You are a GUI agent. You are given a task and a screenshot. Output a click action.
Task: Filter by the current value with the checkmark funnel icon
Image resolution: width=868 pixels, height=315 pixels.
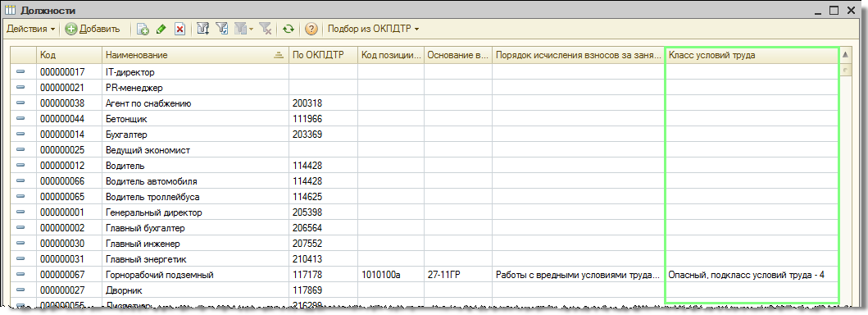point(222,30)
